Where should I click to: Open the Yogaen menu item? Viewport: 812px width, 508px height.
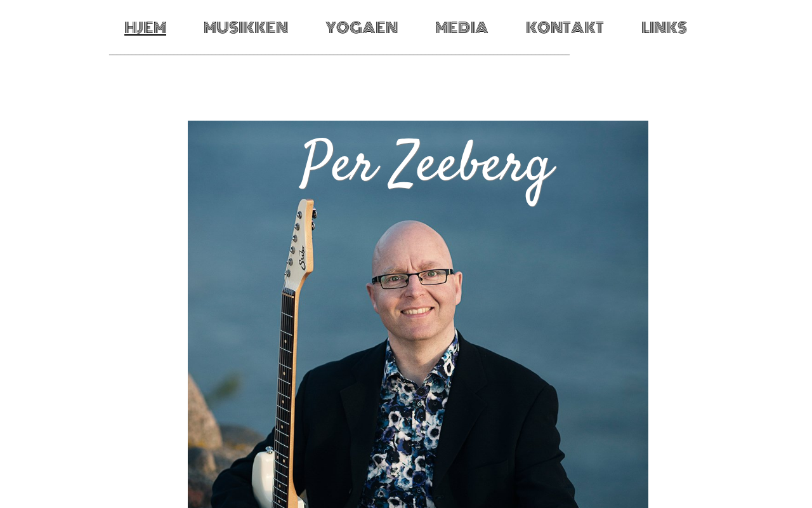(362, 28)
